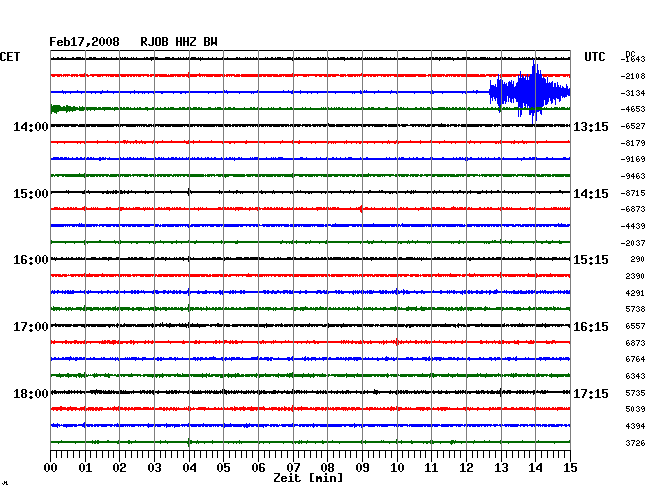Select the "14:00" CET row label
Image resolution: width=650 pixels, height=494 pixels.
[x=31, y=126]
